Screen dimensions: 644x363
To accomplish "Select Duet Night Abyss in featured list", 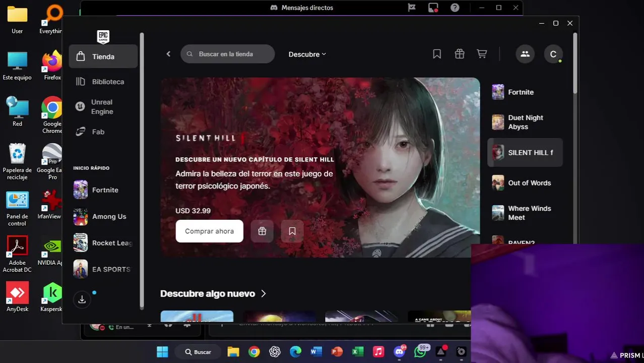I will click(525, 122).
